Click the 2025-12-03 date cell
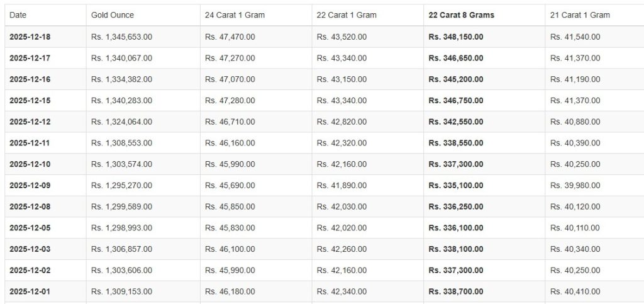Viewport: 644px width, 304px height. (30, 249)
